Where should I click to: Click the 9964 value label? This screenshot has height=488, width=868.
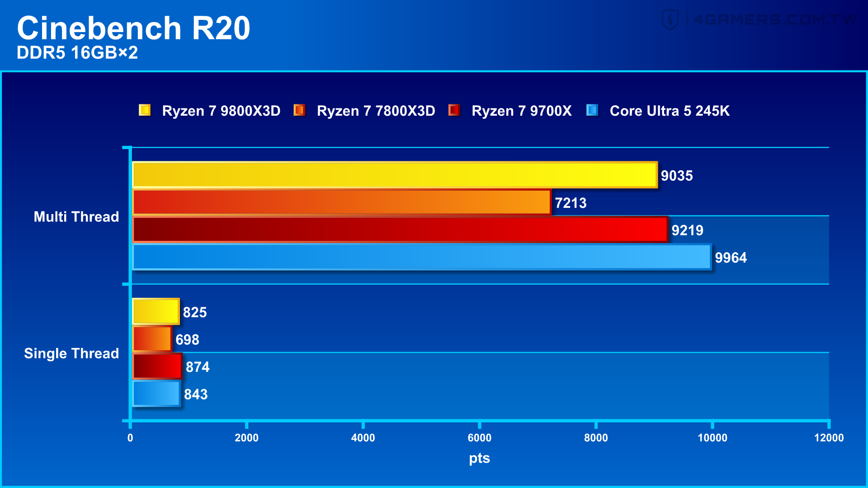tap(731, 258)
